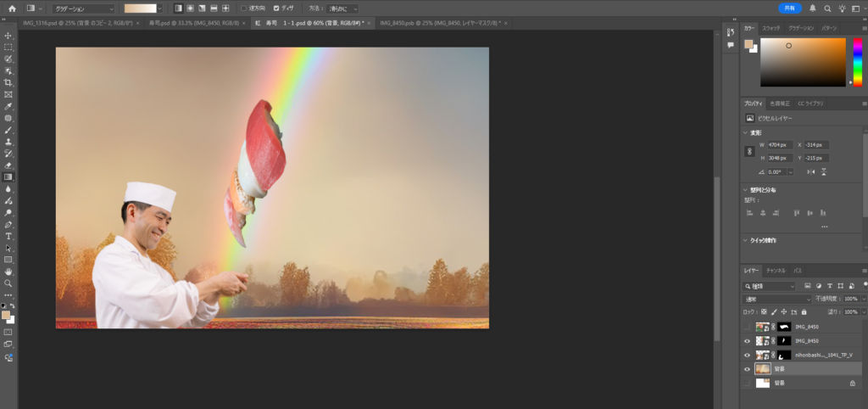Open the 方法 滑らかに dropdown
Viewport: 868px width, 409px height.
pos(343,8)
